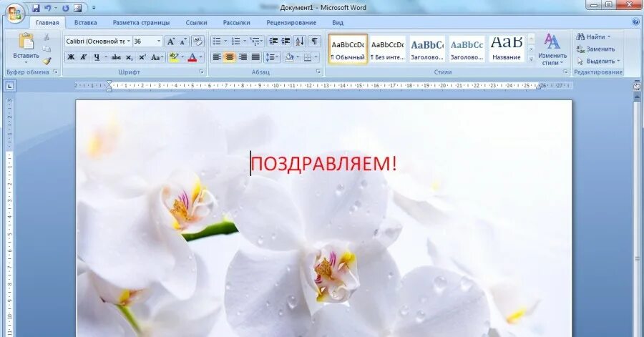
Task: Decrease the paragraph indent
Action: [x=273, y=41]
